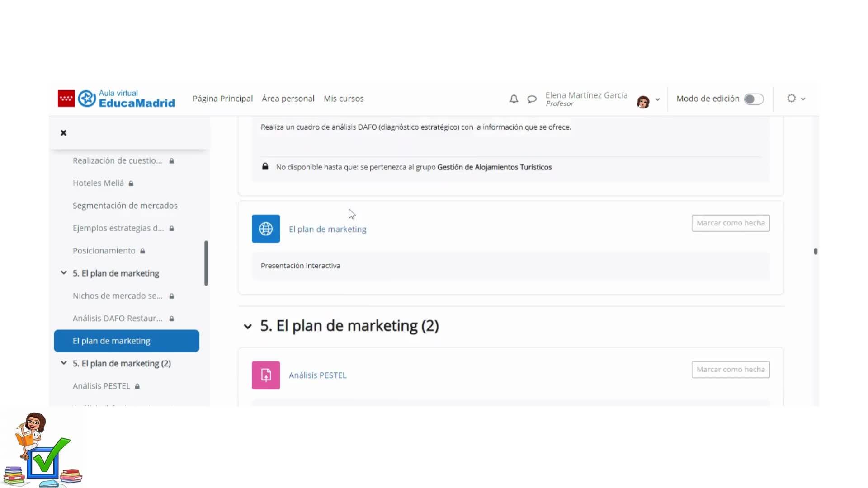Open the notifications bell icon
The height and width of the screenshot is (488, 868).
coord(514,99)
